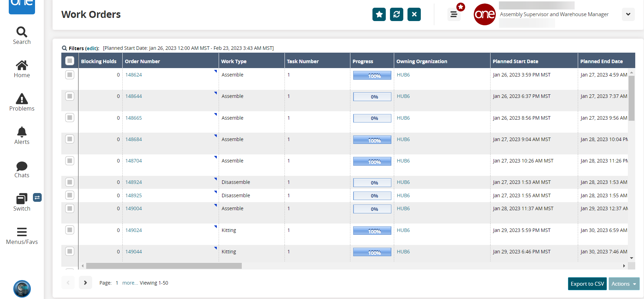Click the horizontal table scrollbar
Image resolution: width=644 pixels, height=299 pixels.
(164, 266)
